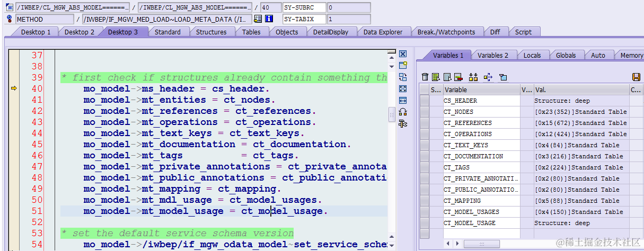Switch to the Desktop 2 tab
The height and width of the screenshot is (251, 644).
pyautogui.click(x=80, y=32)
